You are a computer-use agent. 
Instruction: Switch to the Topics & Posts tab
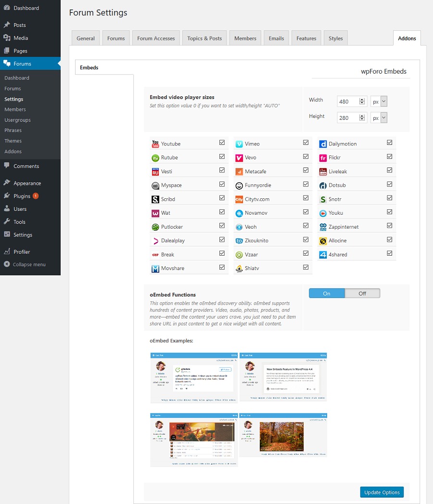[x=204, y=39]
